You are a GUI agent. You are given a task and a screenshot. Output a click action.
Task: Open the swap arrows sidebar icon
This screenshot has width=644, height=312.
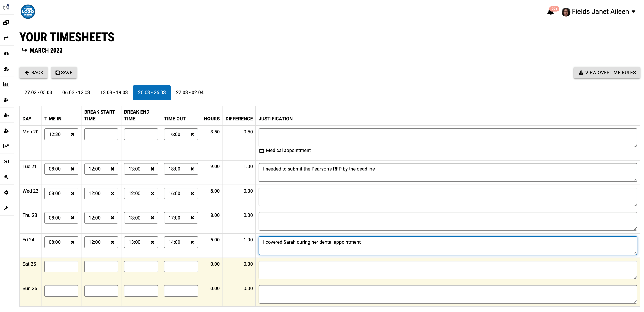coord(6,38)
